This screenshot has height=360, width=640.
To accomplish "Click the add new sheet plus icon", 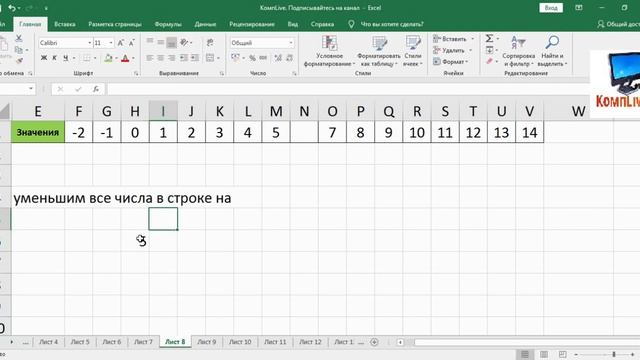I will point(374,342).
